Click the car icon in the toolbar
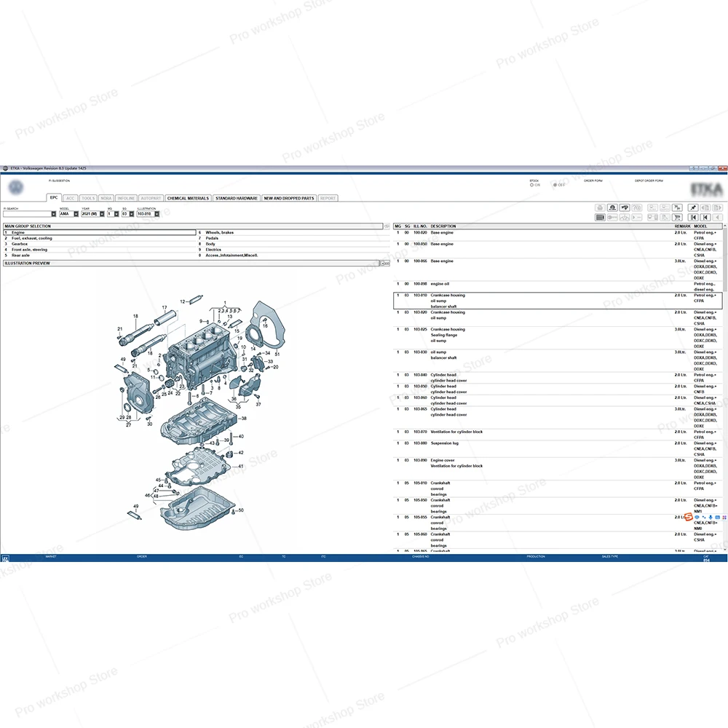The width and height of the screenshot is (728, 728). pyautogui.click(x=625, y=207)
